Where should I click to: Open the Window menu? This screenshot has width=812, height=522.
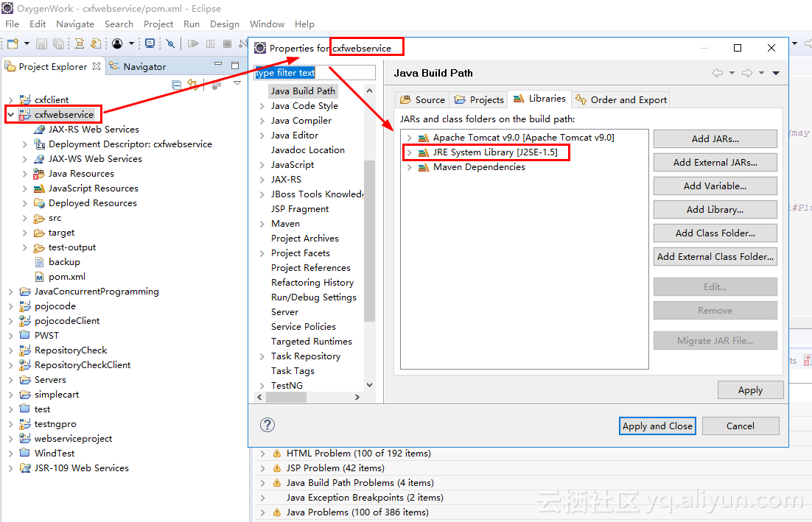pos(267,24)
